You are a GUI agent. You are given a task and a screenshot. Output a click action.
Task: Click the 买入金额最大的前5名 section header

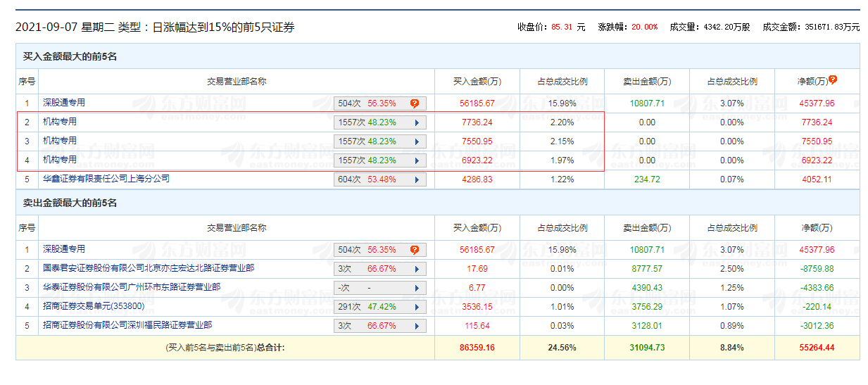(x=70, y=56)
